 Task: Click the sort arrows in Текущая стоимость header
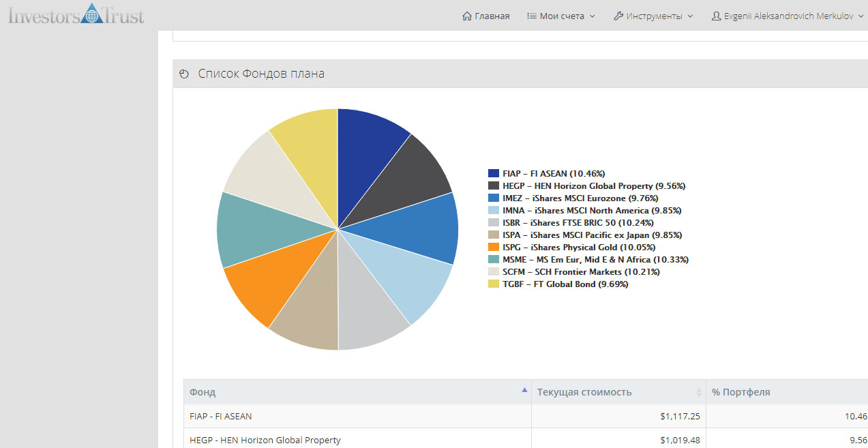[699, 392]
